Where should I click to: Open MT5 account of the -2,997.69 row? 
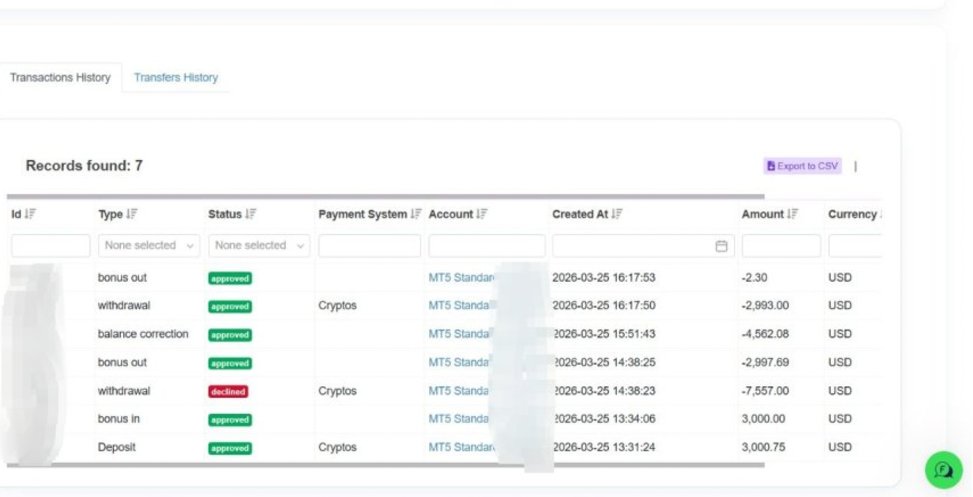459,362
